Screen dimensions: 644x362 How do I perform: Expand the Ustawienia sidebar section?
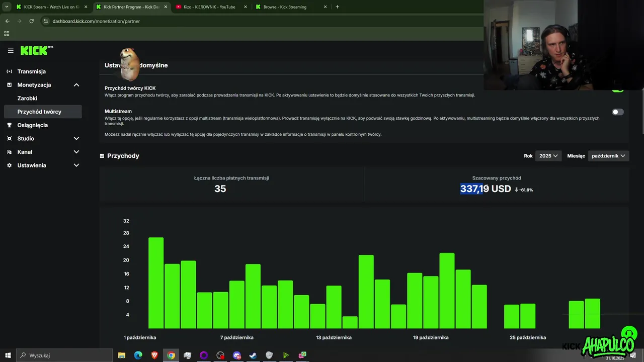click(76, 165)
